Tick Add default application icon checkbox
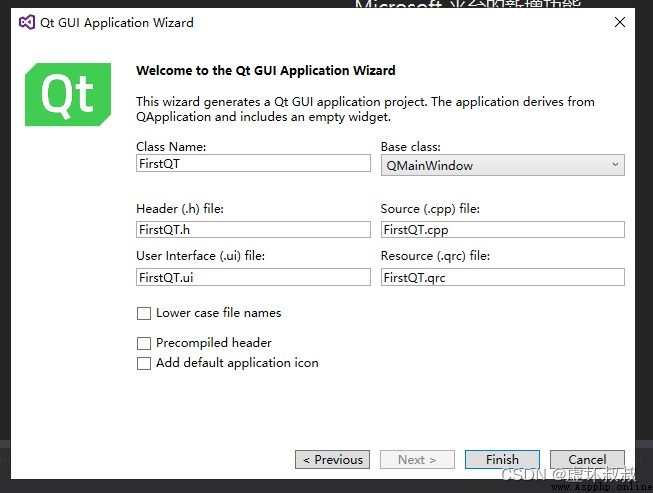The image size is (653, 493). (x=144, y=363)
